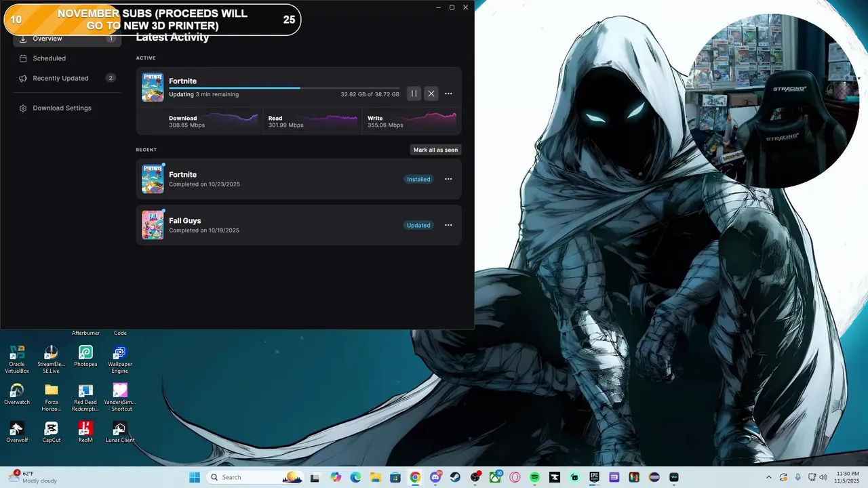Open File Explorer from the taskbar

tap(376, 477)
